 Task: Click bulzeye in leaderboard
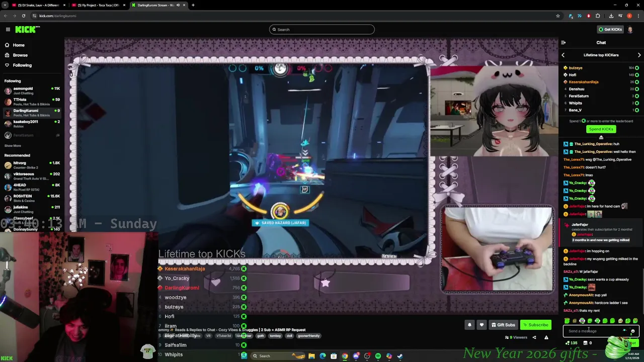click(576, 68)
